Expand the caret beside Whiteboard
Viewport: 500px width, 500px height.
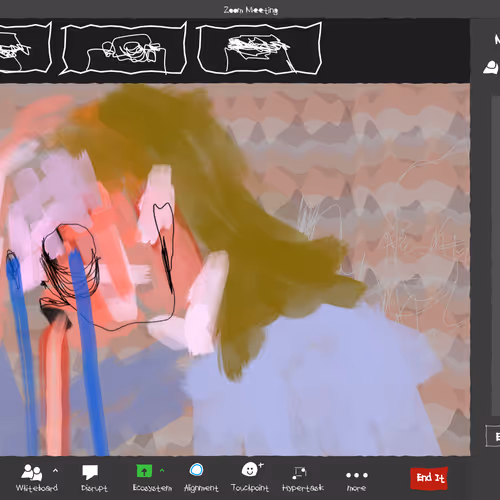55,471
